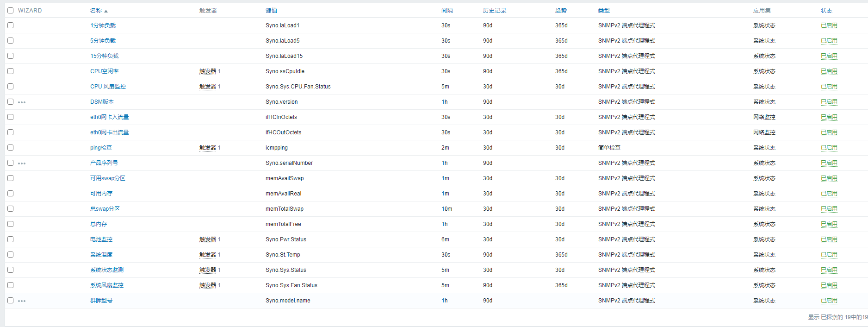Viewport: 868px width, 327px height.
Task: Open the 可用swap分区 item
Action: (x=107, y=178)
